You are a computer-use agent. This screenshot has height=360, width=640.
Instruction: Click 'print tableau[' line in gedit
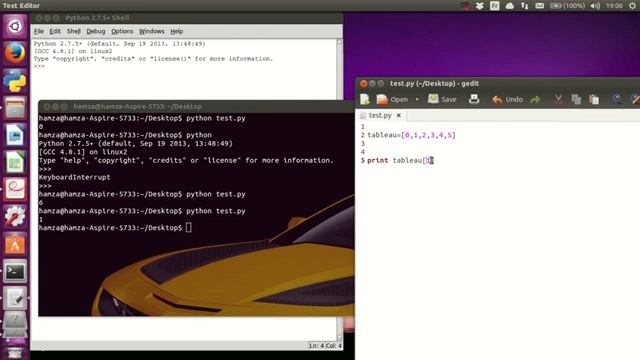(x=400, y=160)
